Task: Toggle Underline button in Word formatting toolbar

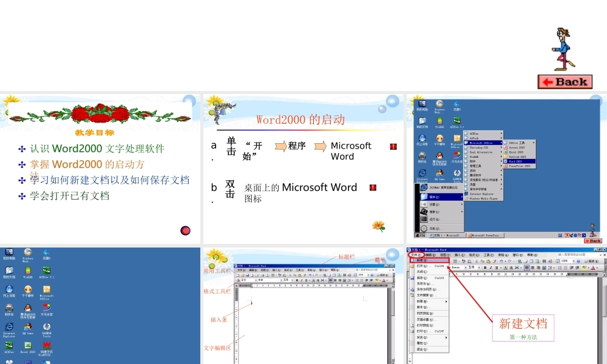Action: (x=497, y=268)
